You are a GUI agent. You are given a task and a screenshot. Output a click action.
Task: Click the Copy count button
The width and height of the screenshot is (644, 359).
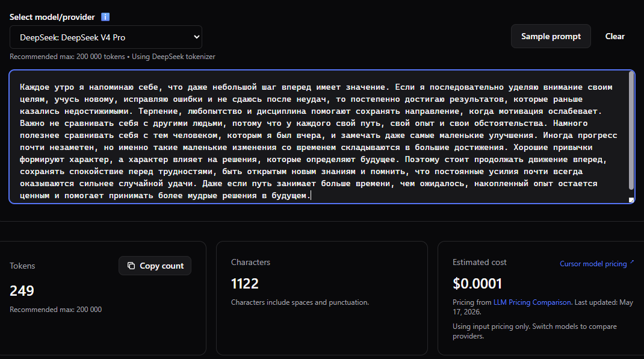[x=155, y=266]
